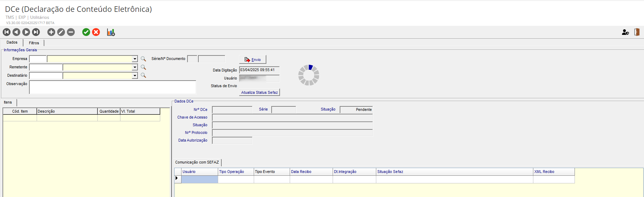The height and width of the screenshot is (197, 644).
Task: Click Tipo Operação column header
Action: click(x=236, y=172)
